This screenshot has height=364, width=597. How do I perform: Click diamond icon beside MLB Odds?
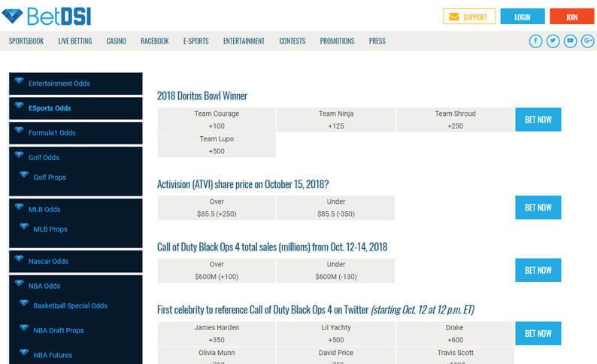tap(19, 207)
